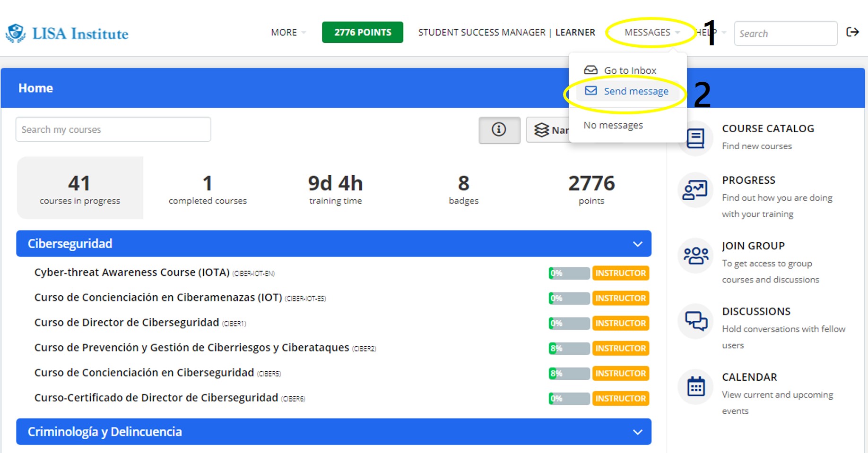The height and width of the screenshot is (453, 868).
Task: Select the 41 courses in progress tile
Action: coord(80,188)
